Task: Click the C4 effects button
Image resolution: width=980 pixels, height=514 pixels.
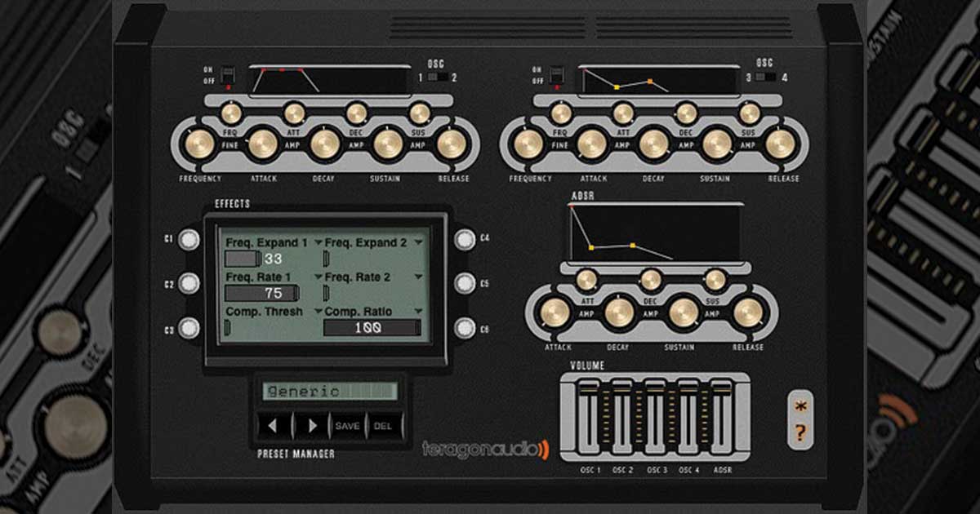Action: tap(465, 240)
